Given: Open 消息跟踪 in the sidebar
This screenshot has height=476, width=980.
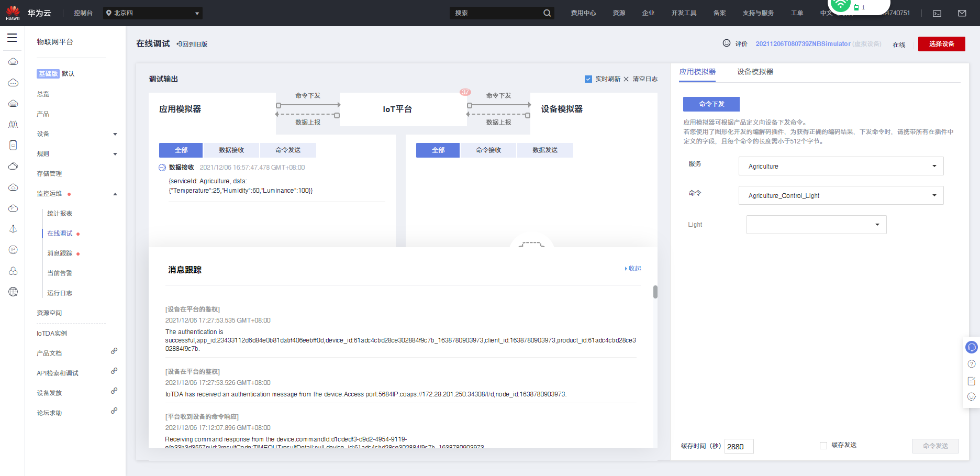Looking at the screenshot, I should [60, 253].
